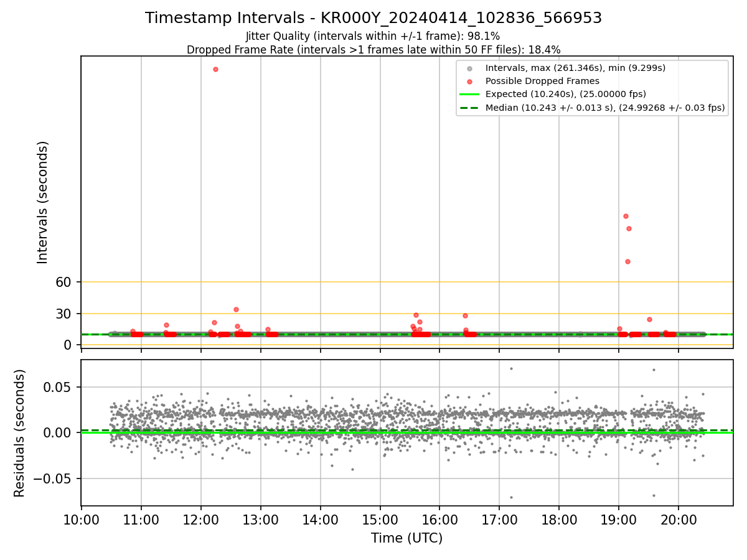Click the topmost red outlier point near 12:15
The width and height of the screenshot is (747, 560).
(x=215, y=69)
